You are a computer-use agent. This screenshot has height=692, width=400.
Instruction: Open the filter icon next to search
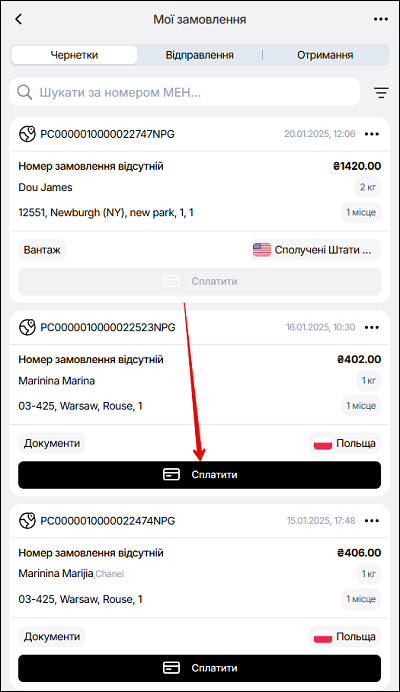[381, 92]
